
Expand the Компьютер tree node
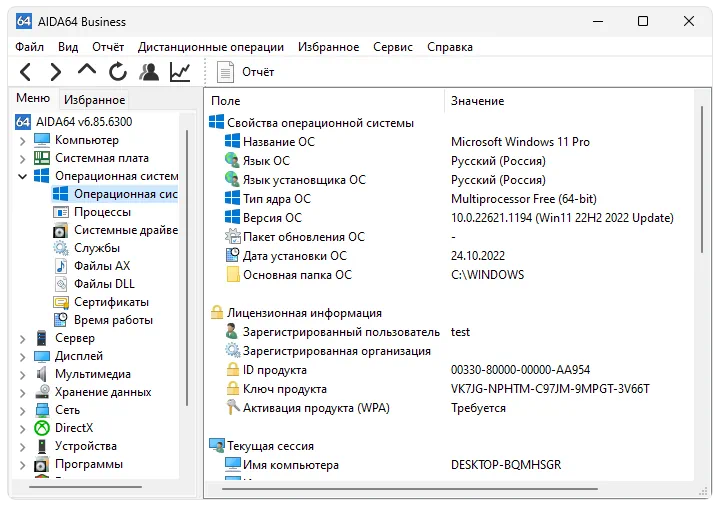tap(22, 140)
